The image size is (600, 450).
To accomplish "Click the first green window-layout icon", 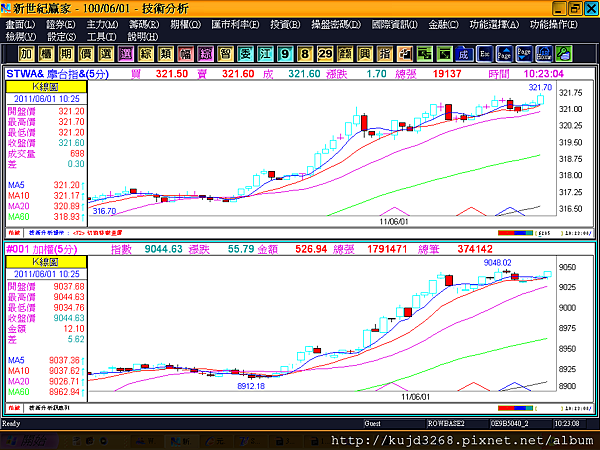I will [x=424, y=54].
